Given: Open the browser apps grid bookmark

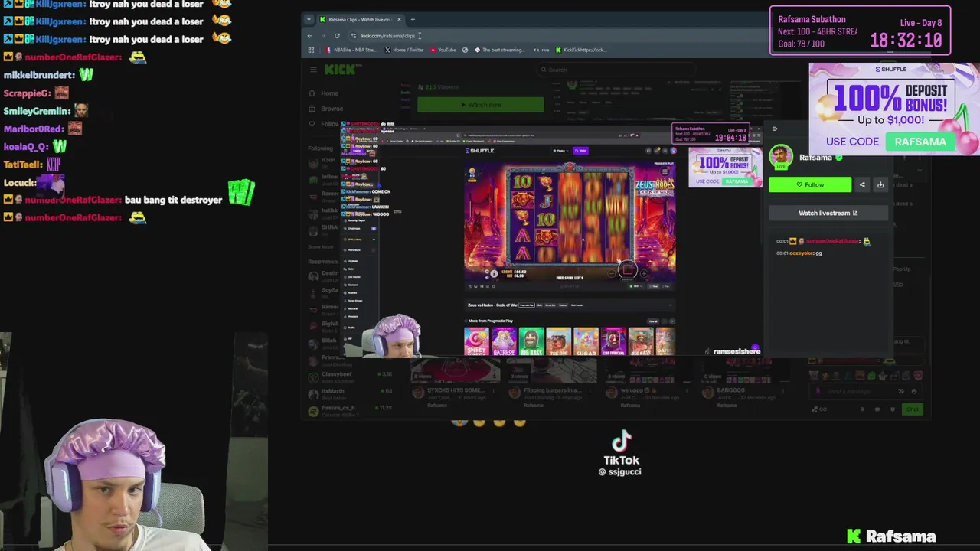Looking at the screenshot, I should coord(311,50).
